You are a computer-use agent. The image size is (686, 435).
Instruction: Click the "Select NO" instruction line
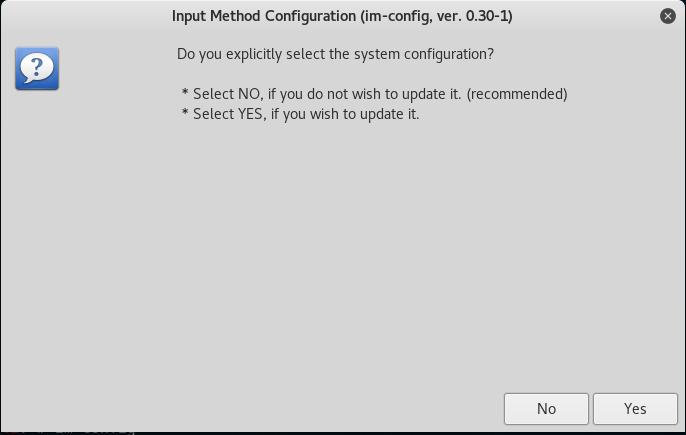pyautogui.click(x=374, y=94)
